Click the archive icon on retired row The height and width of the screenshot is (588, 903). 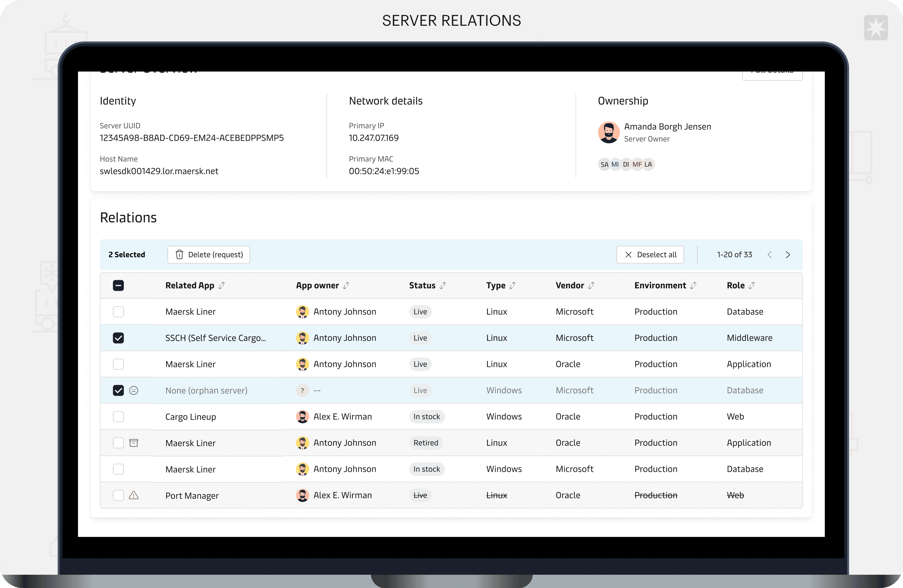134,443
